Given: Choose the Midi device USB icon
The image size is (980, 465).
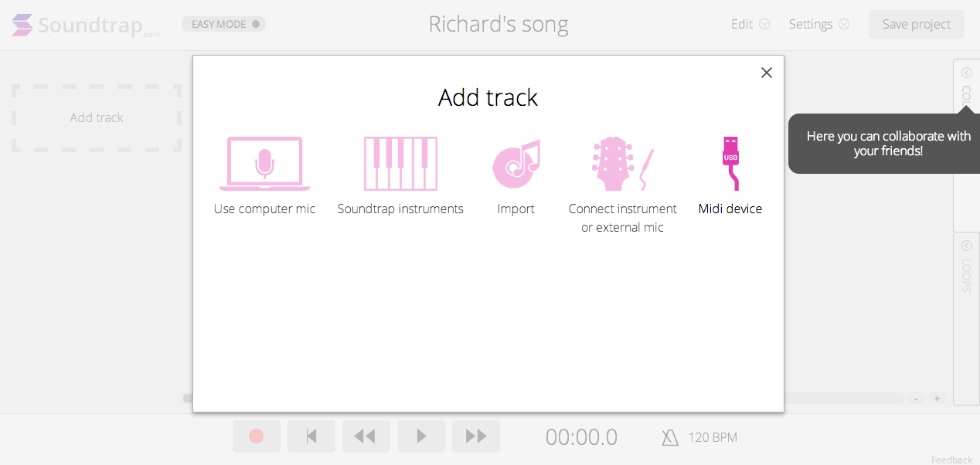Looking at the screenshot, I should tap(730, 164).
